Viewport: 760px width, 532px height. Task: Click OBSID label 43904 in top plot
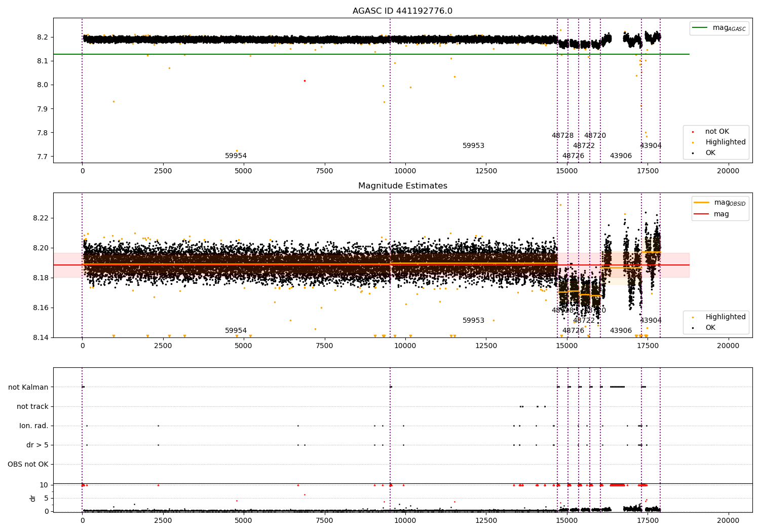651,146
